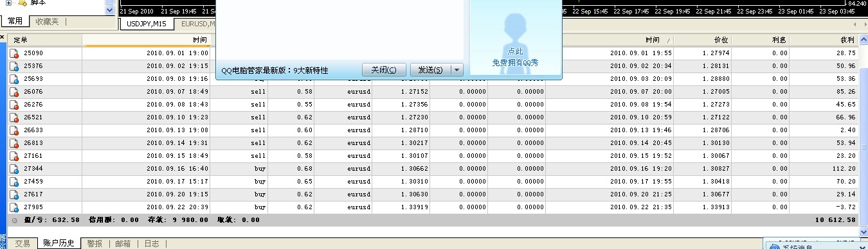Click order icon for ticket 25376
Screen dimensions: 868x249
click(x=14, y=66)
